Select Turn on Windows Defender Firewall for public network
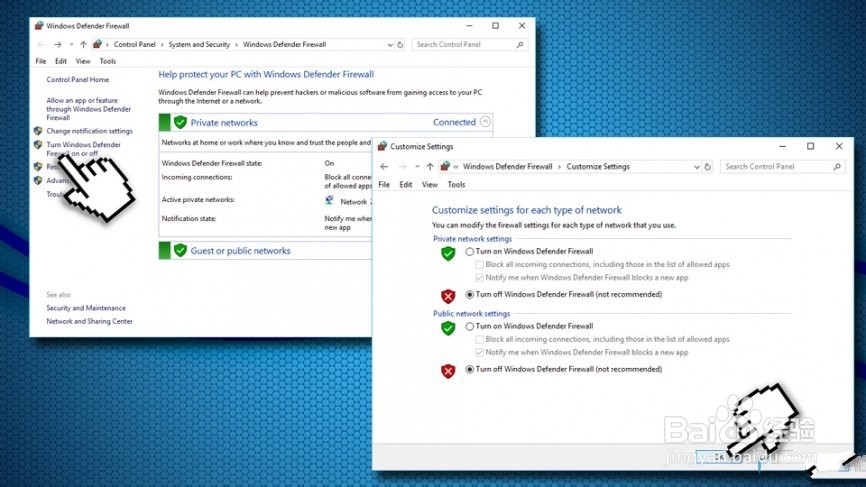The height and width of the screenshot is (487, 866). (469, 326)
